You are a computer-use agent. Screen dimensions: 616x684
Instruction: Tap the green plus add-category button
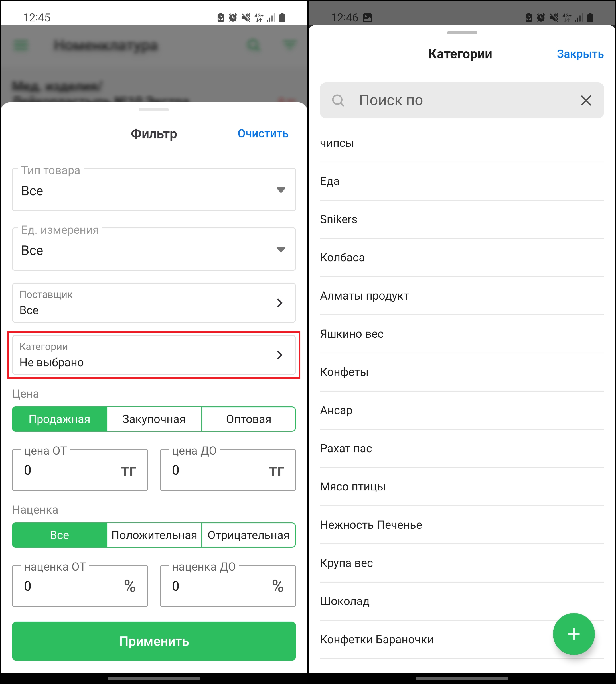click(x=573, y=634)
